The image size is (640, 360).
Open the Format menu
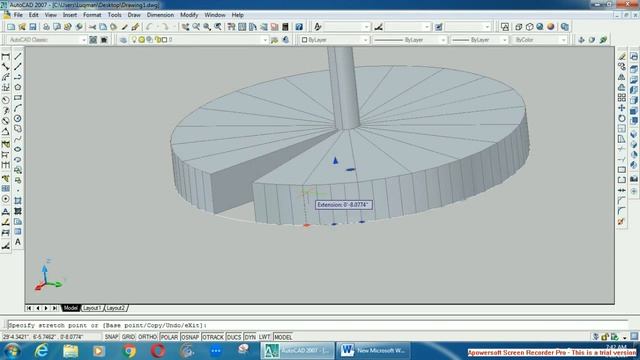click(92, 15)
